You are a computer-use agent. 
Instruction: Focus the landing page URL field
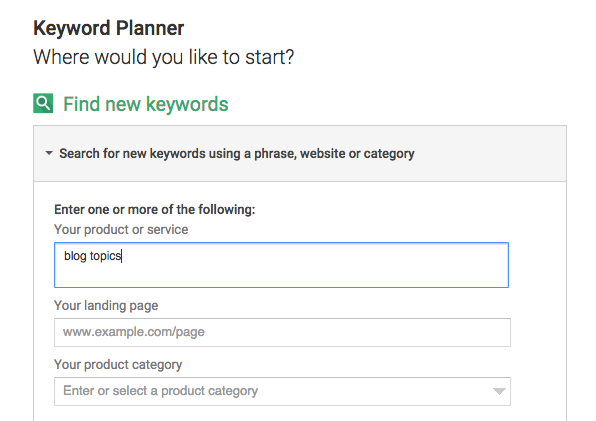[x=282, y=332]
